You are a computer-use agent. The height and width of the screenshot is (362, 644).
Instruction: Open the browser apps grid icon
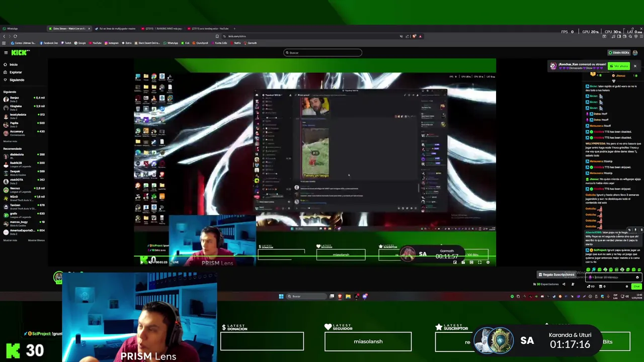click(x=4, y=43)
